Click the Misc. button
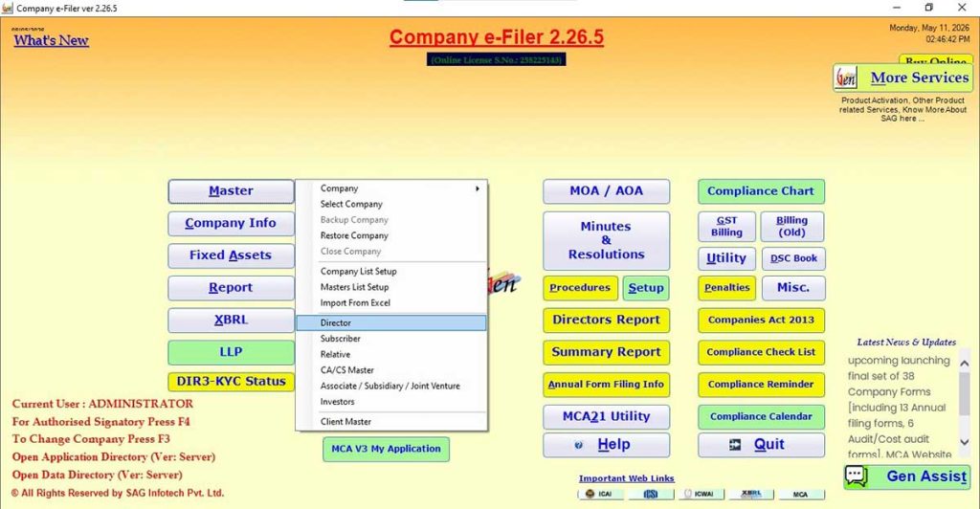 click(x=793, y=288)
